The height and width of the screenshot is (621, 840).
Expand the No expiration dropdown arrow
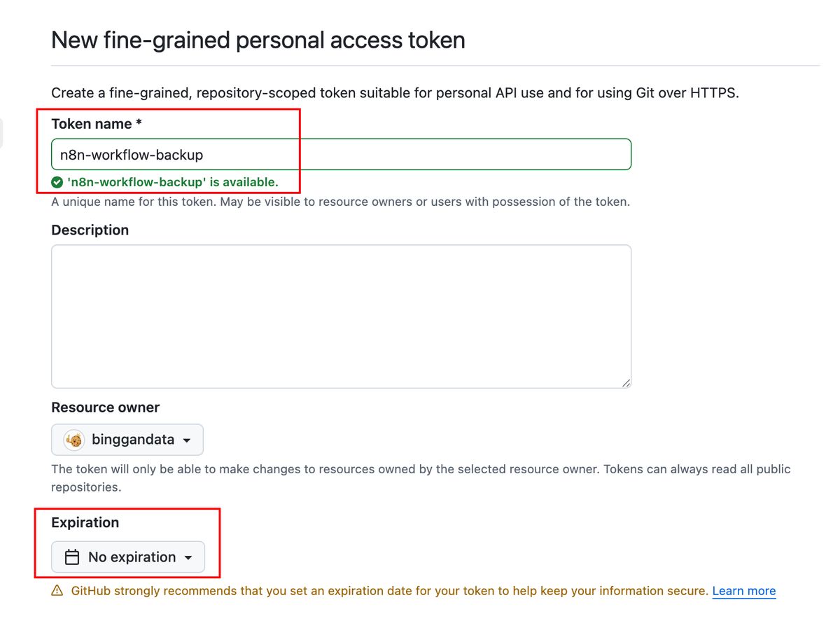pos(188,558)
